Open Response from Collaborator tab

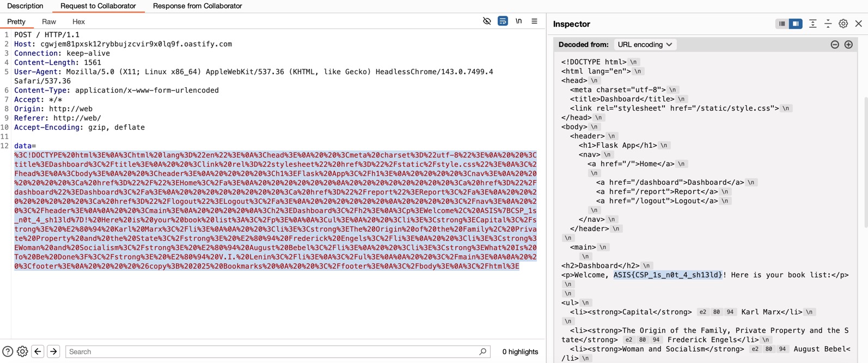pyautogui.click(x=197, y=6)
